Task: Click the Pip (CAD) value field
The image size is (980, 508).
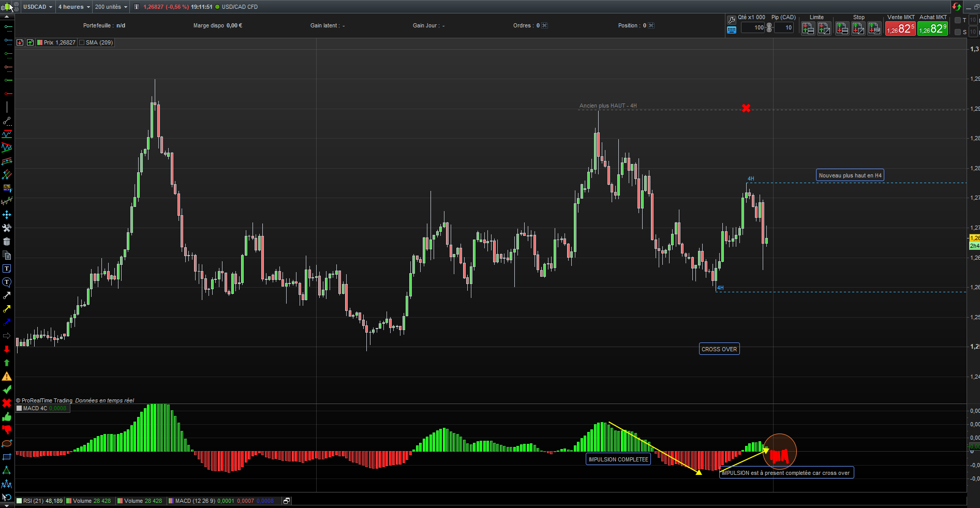Action: [x=784, y=28]
